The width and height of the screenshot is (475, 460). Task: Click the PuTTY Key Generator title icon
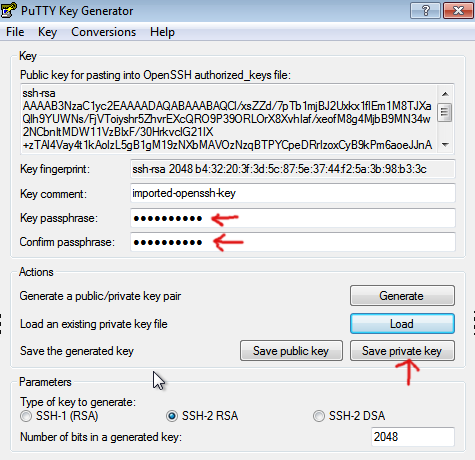coord(8,10)
